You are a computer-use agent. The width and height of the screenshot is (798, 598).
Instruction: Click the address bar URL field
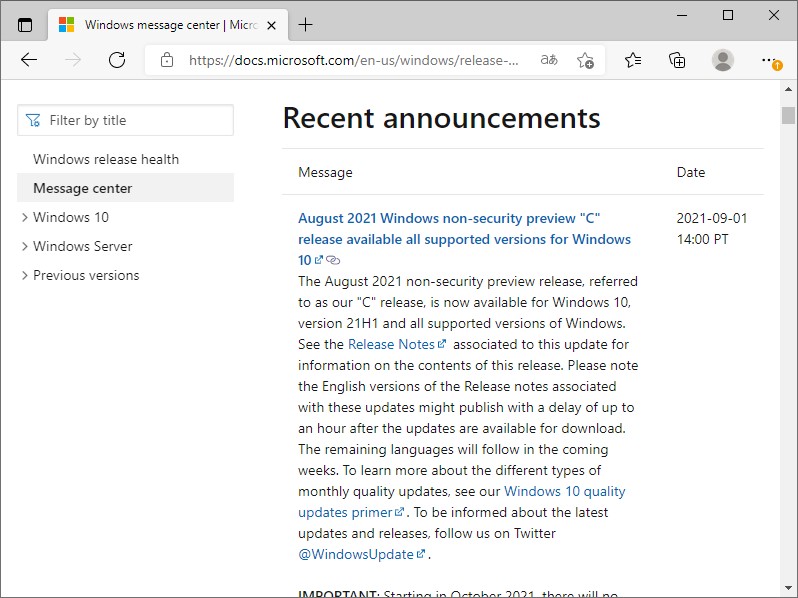(353, 60)
